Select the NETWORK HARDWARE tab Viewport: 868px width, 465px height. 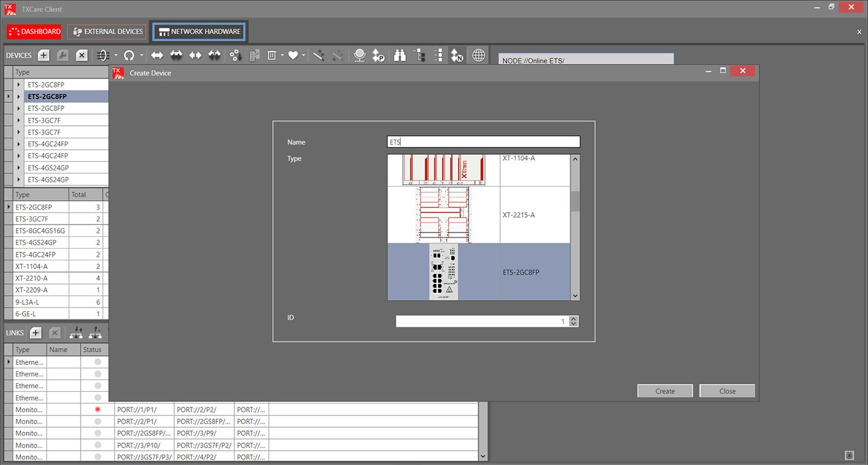[x=199, y=32]
